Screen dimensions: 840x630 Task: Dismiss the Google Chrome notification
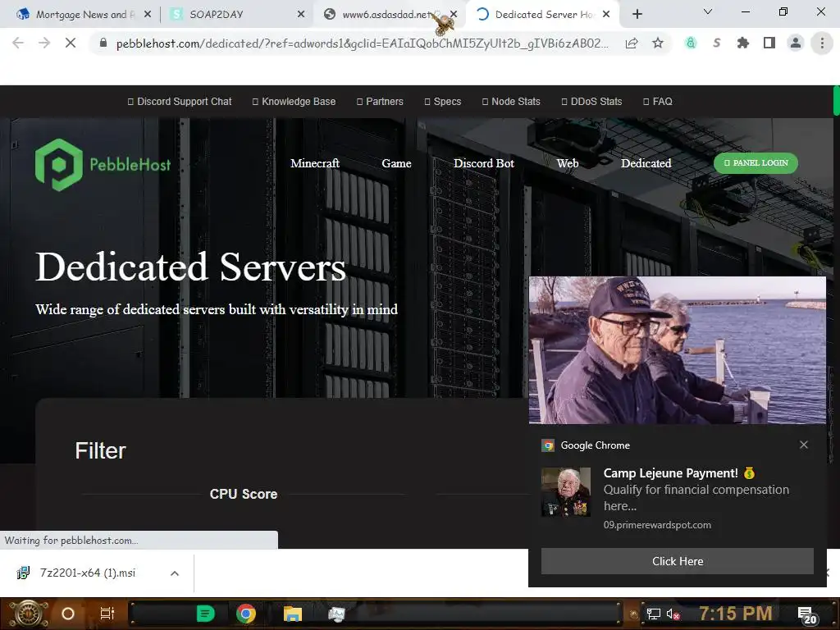(x=804, y=445)
